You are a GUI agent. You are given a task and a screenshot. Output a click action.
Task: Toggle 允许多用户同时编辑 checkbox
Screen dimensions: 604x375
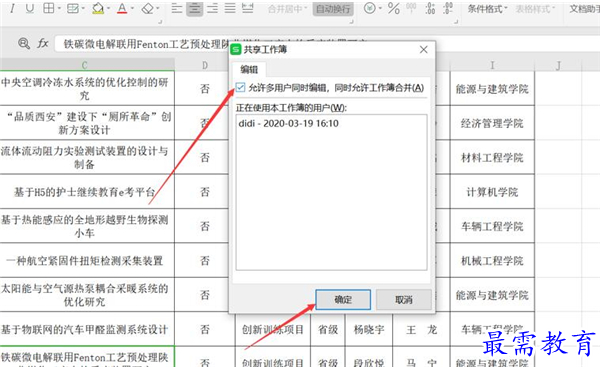240,87
